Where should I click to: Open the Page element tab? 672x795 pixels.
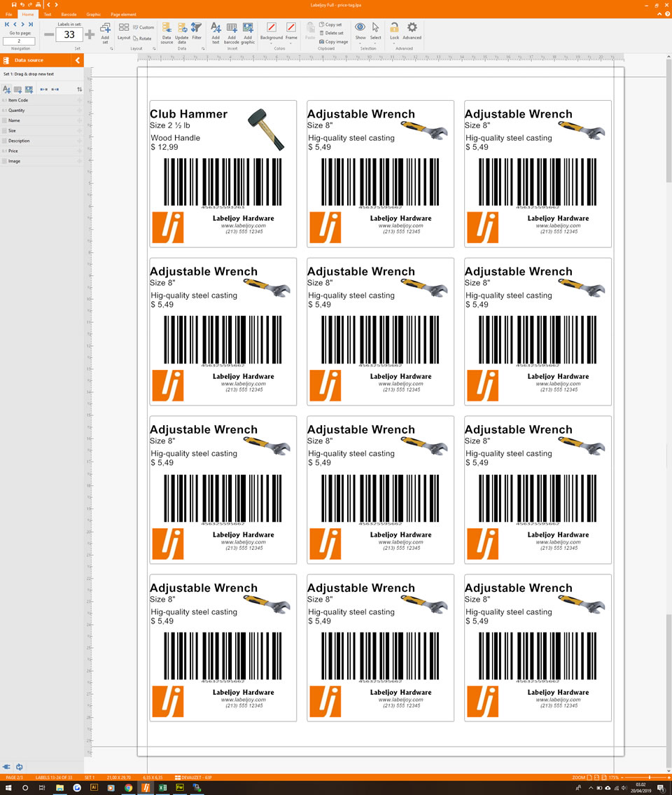(123, 14)
